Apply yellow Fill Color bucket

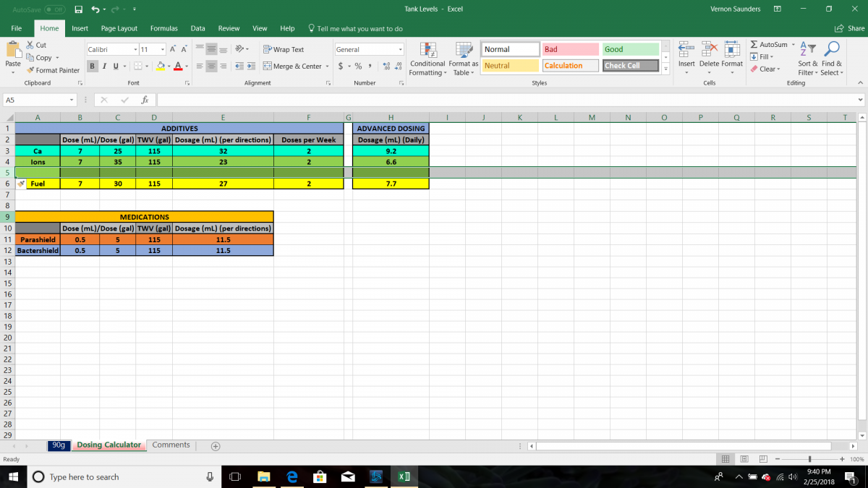[160, 66]
